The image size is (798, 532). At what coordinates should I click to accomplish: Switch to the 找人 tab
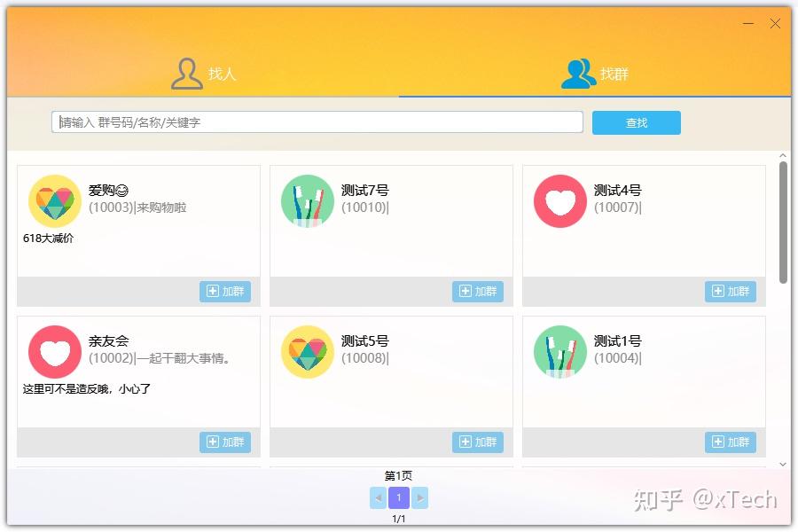click(204, 74)
